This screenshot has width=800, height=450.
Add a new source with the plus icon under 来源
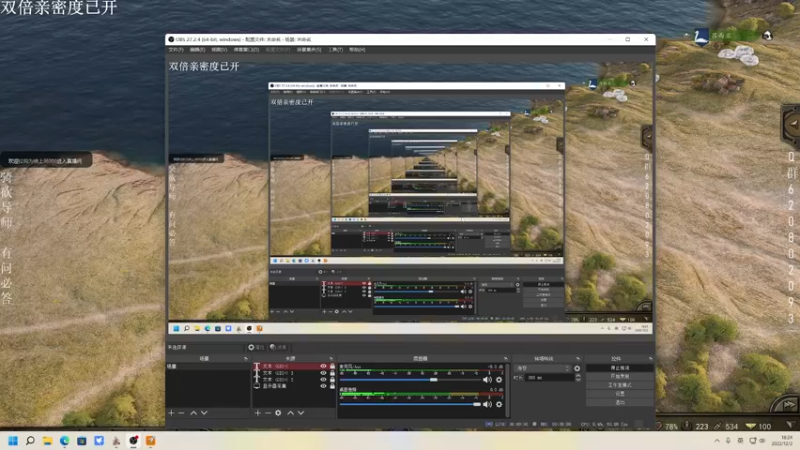pos(258,413)
